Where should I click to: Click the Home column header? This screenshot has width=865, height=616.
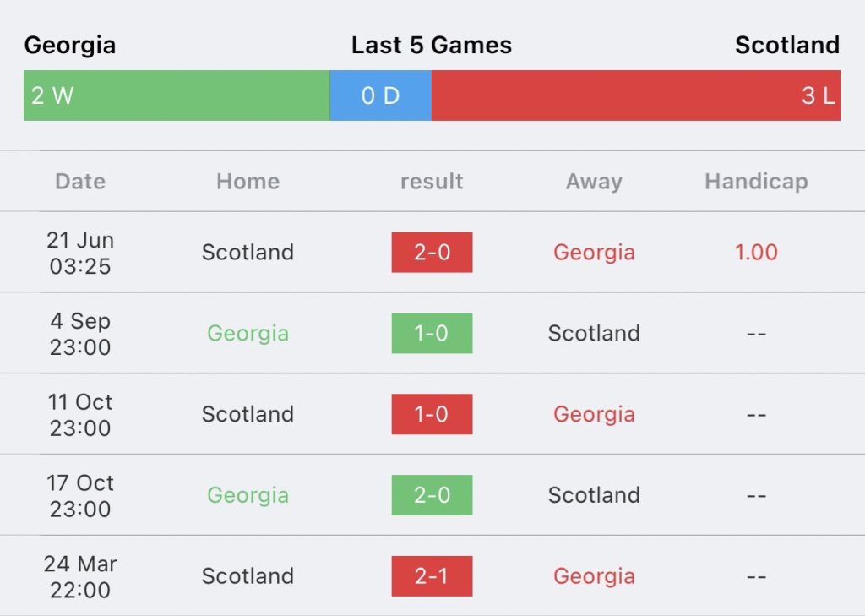click(x=248, y=181)
